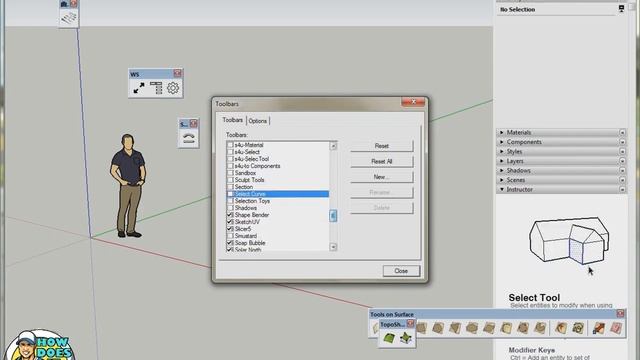The height and width of the screenshot is (360, 640).
Task: Uncheck the Shape Bender toolbar
Action: [x=230, y=215]
